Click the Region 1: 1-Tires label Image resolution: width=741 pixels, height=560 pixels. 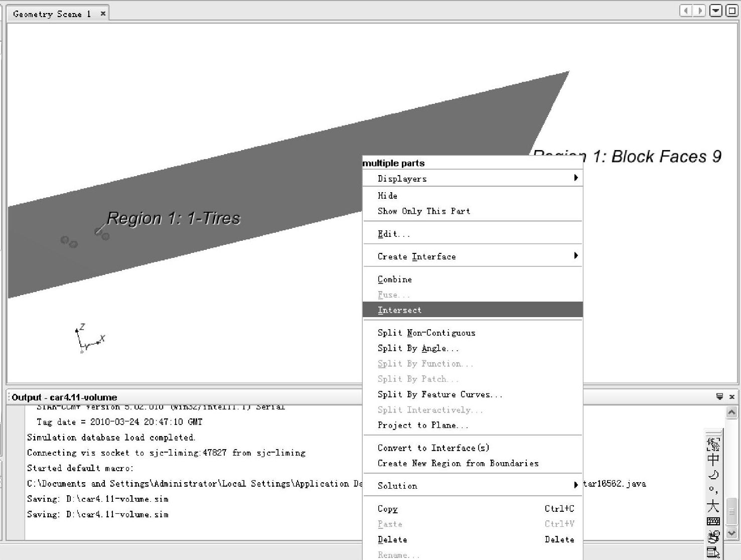point(174,218)
